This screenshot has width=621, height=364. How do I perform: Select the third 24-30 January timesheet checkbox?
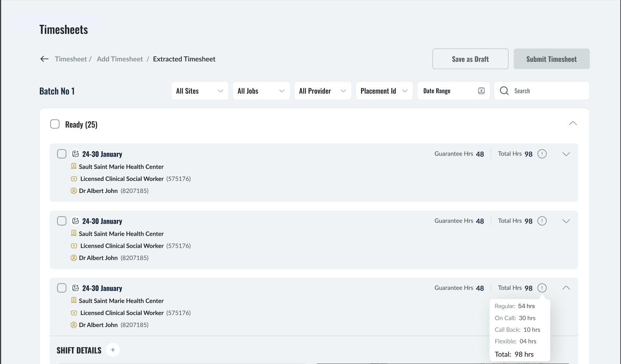(x=62, y=288)
